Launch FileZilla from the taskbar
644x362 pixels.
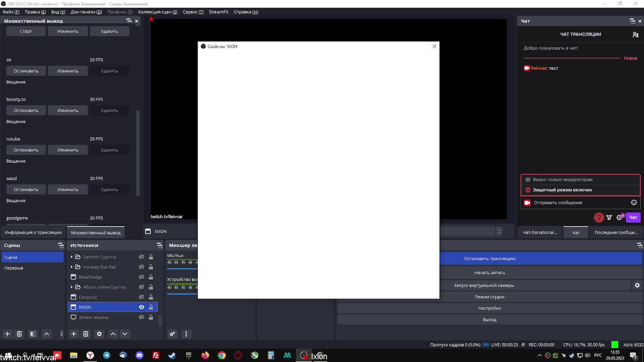tap(156, 355)
